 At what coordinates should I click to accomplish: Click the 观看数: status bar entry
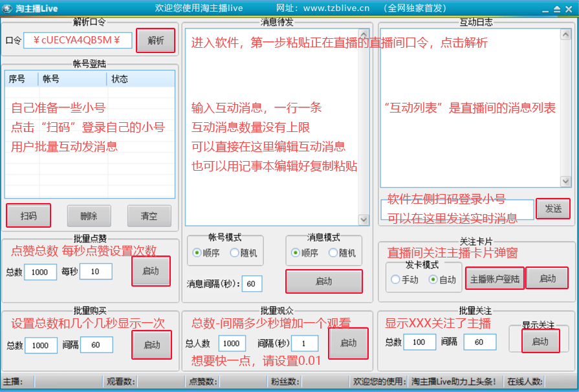(x=121, y=382)
